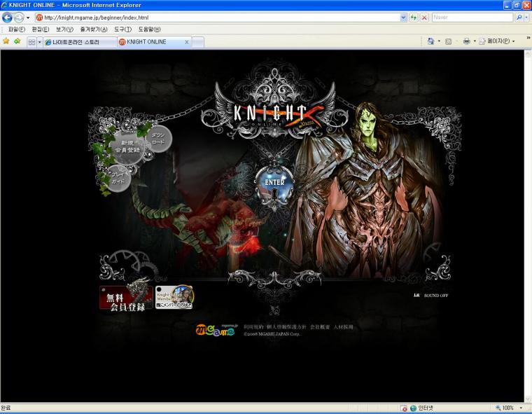Click the red X Stop loading icon
532x414 pixels.
pyautogui.click(x=424, y=18)
